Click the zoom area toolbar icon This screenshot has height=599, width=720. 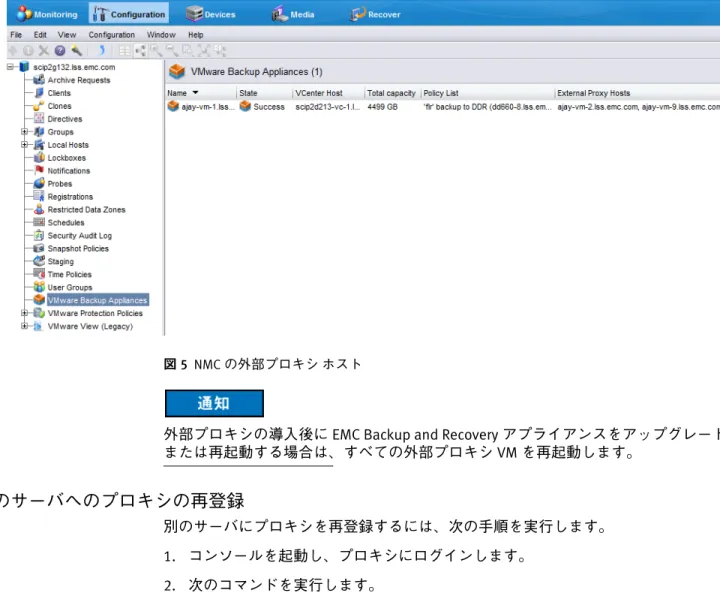point(187,51)
